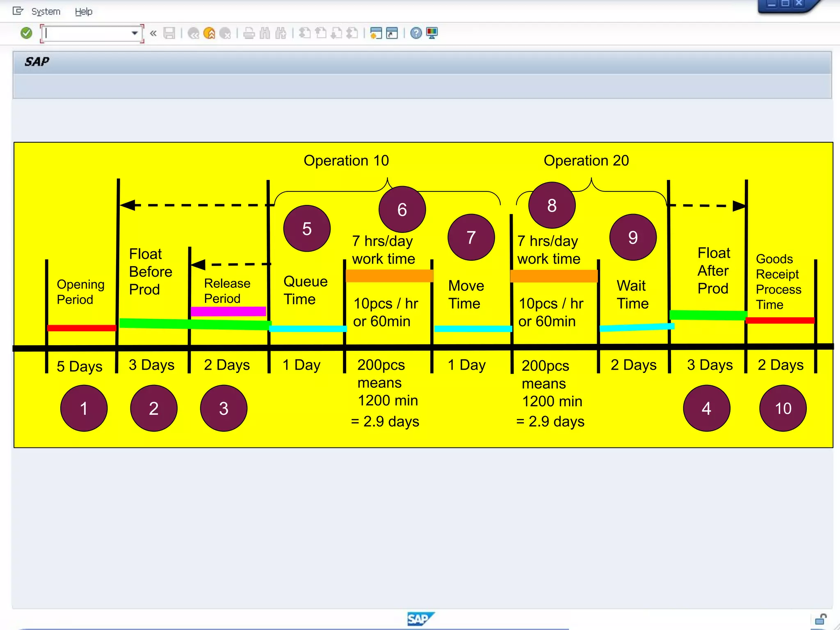The height and width of the screenshot is (630, 840).
Task: Click the Save diskette icon
Action: click(x=169, y=33)
